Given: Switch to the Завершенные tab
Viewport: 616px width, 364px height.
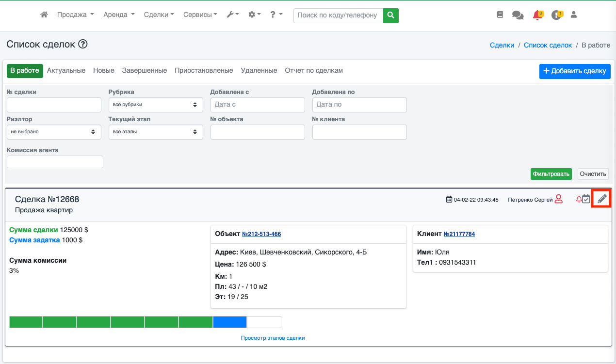Looking at the screenshot, I should coord(145,71).
